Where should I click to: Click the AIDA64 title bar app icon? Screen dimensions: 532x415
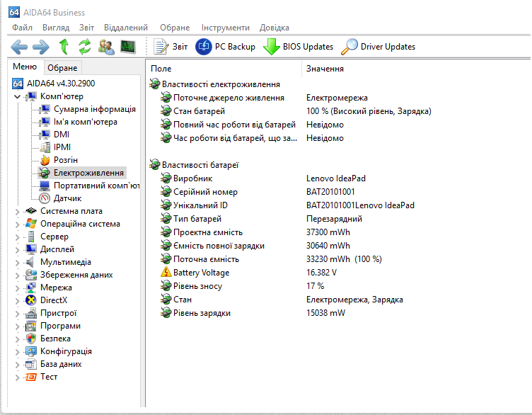pos(14,12)
